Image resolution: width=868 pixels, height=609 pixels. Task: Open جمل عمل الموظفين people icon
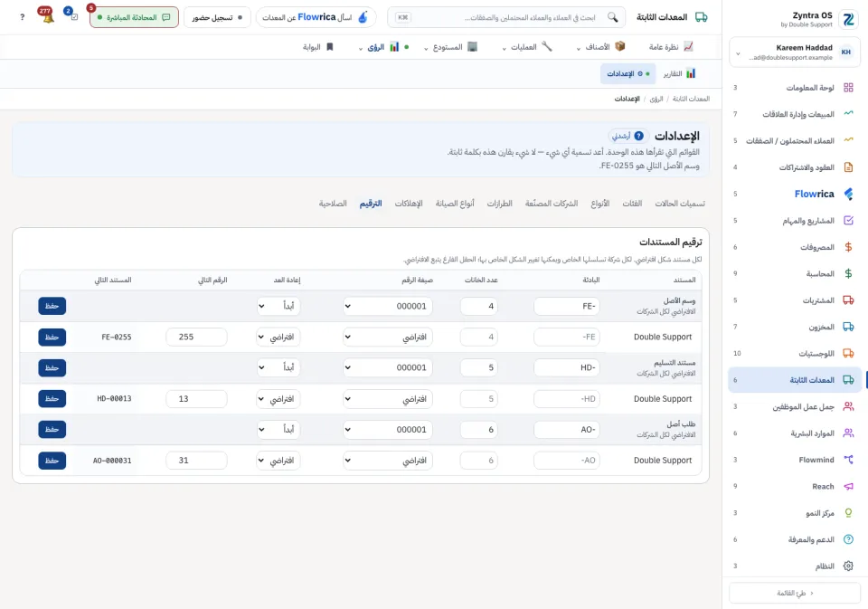(848, 406)
